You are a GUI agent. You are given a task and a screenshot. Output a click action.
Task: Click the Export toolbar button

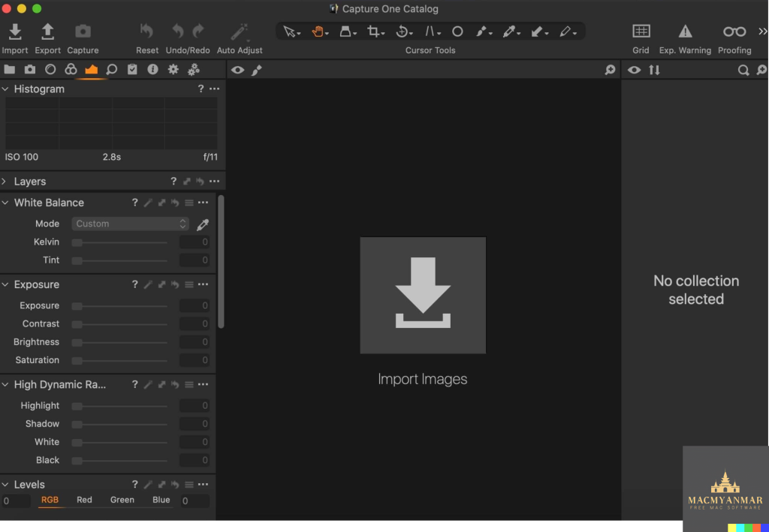(47, 38)
